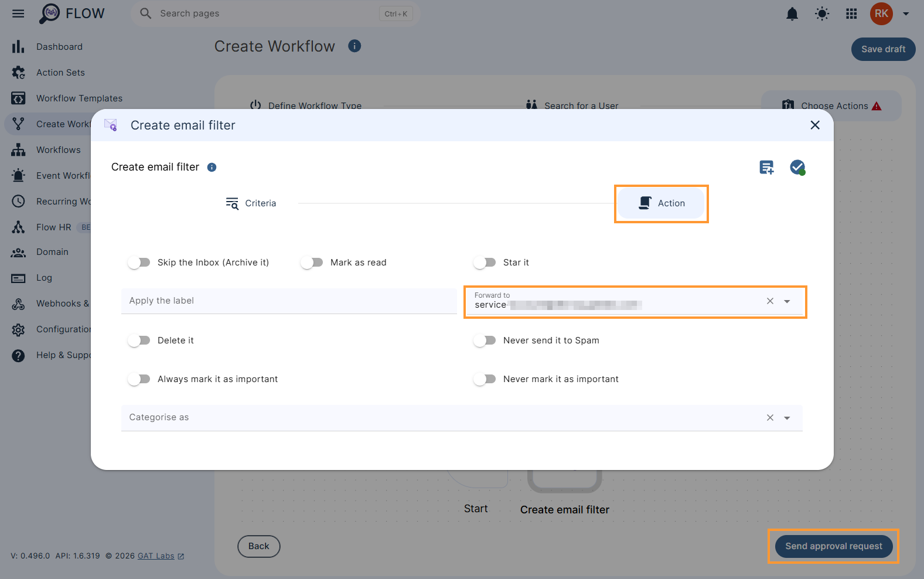Click the Domain people icon

click(x=18, y=253)
